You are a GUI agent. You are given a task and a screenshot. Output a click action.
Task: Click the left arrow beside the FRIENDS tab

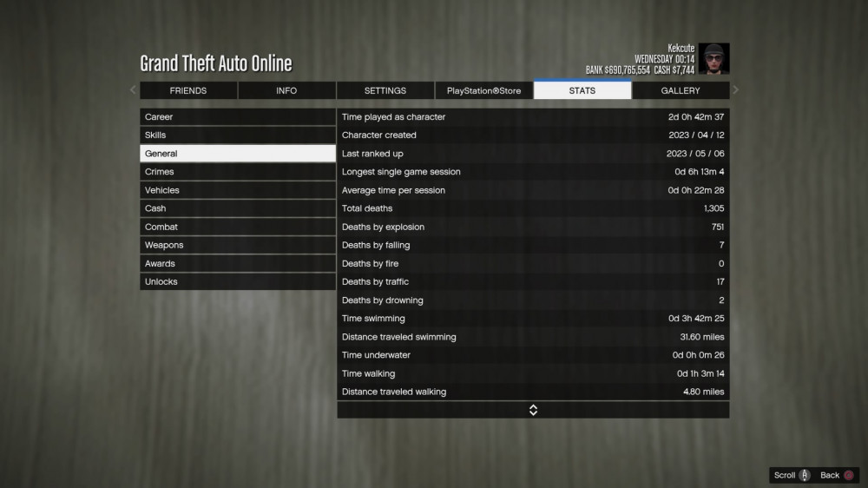click(133, 89)
